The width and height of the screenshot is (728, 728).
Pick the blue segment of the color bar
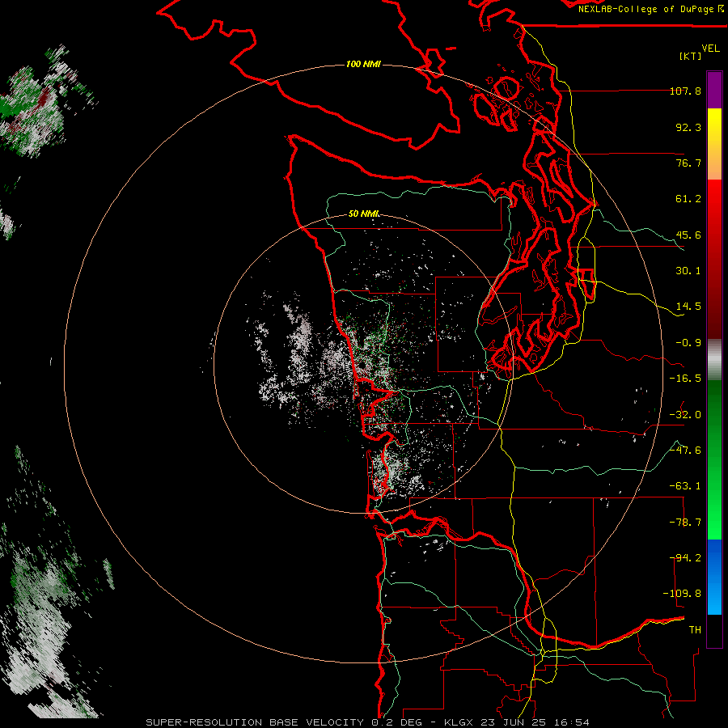coord(714,577)
